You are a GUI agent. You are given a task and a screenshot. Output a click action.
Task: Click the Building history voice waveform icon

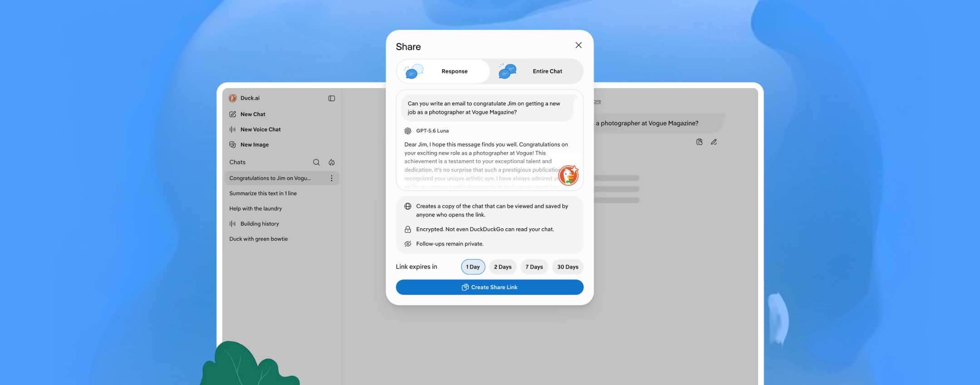[x=233, y=224]
